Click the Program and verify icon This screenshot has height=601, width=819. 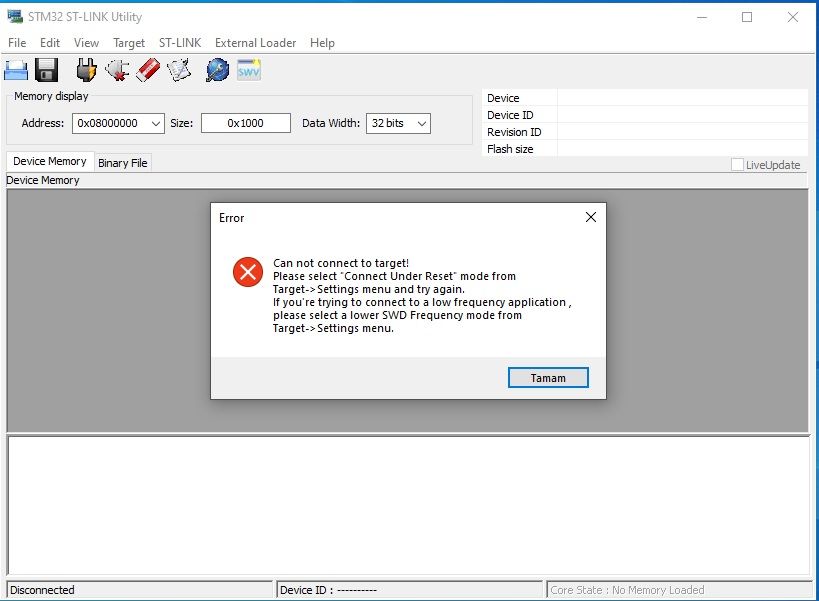179,70
